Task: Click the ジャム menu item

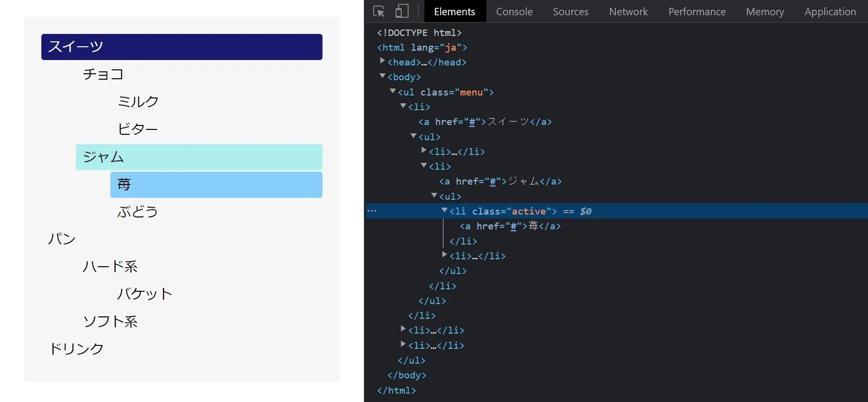Action: (199, 157)
